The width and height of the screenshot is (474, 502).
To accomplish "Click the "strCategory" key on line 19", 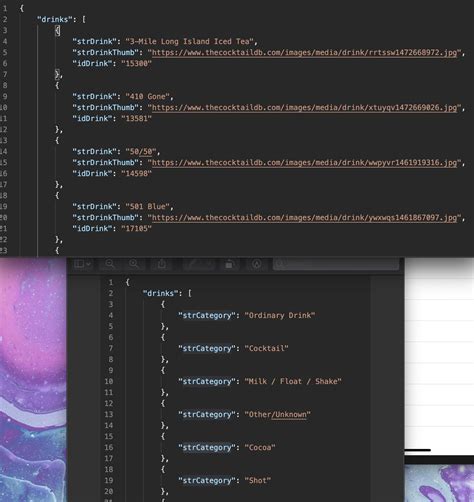I will (x=207, y=480).
